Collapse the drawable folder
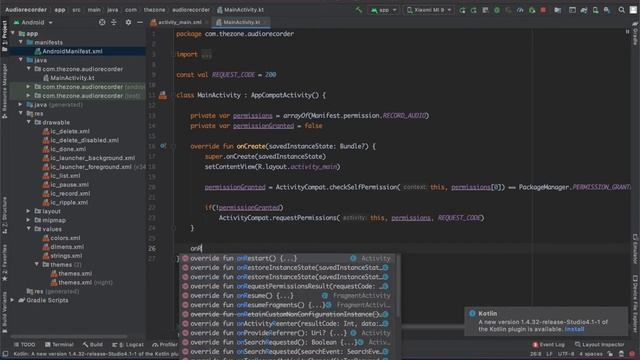 click(x=29, y=122)
